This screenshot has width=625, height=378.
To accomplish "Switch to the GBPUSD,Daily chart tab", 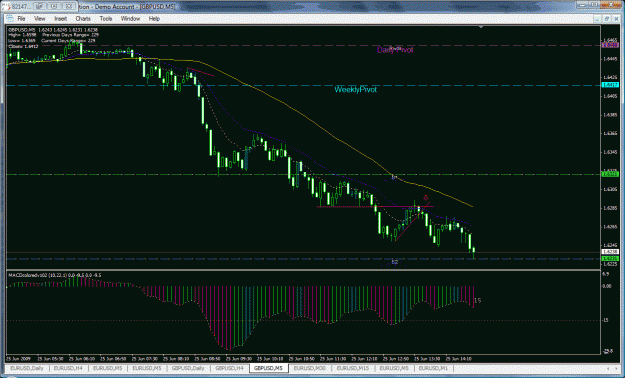I will [x=188, y=368].
